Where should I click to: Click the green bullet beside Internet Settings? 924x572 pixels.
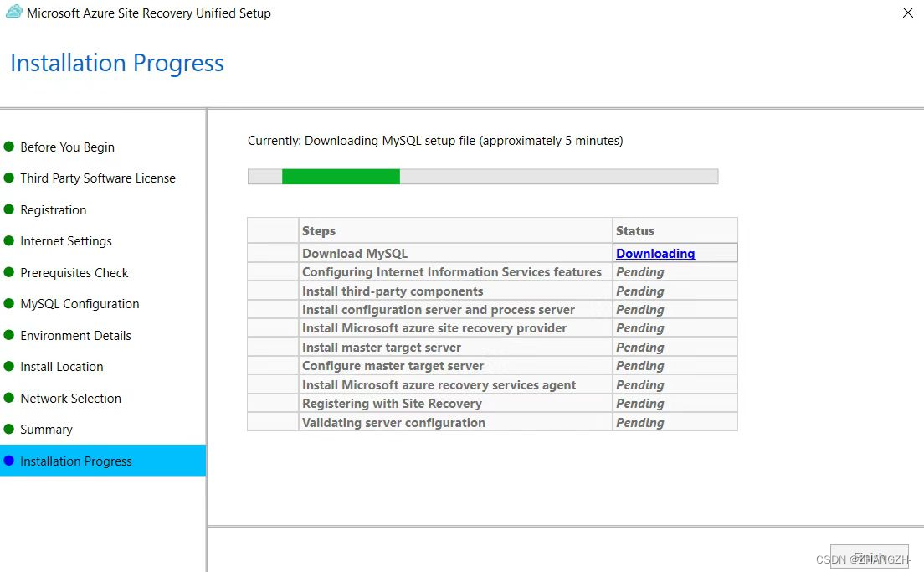[9, 240]
